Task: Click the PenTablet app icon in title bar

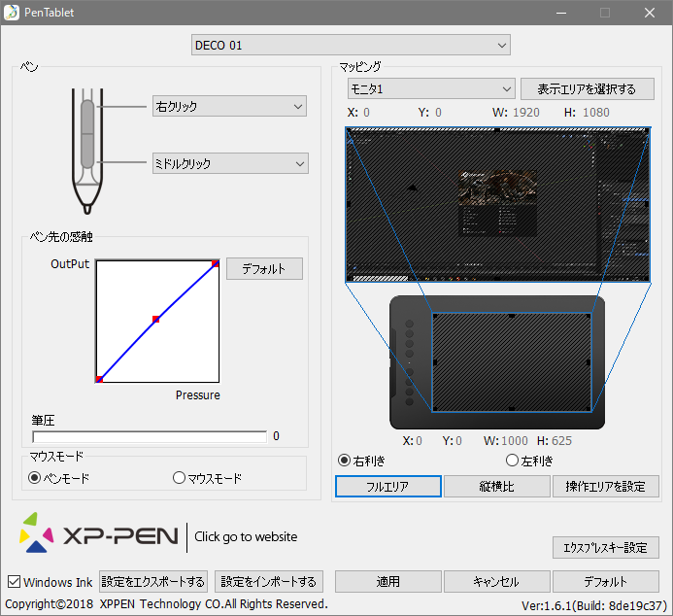Action: click(12, 13)
